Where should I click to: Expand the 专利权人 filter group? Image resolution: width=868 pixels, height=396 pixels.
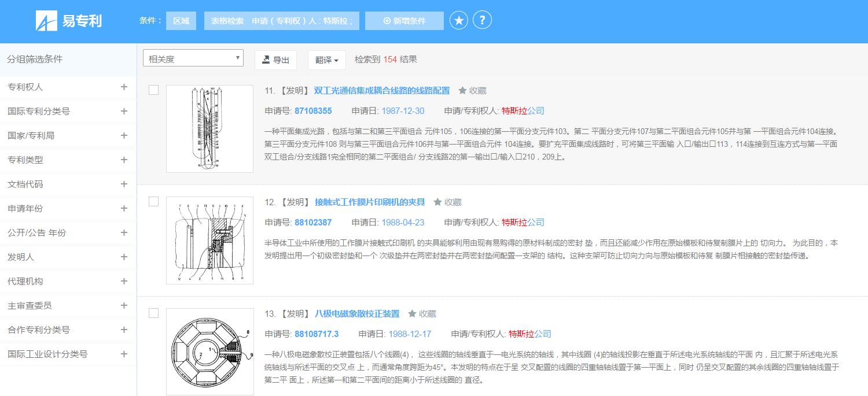click(x=124, y=87)
